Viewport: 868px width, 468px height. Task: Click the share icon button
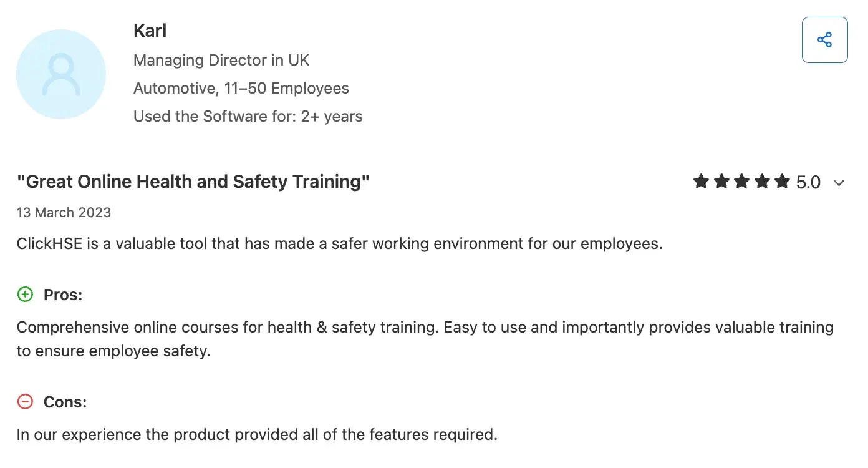pos(824,40)
